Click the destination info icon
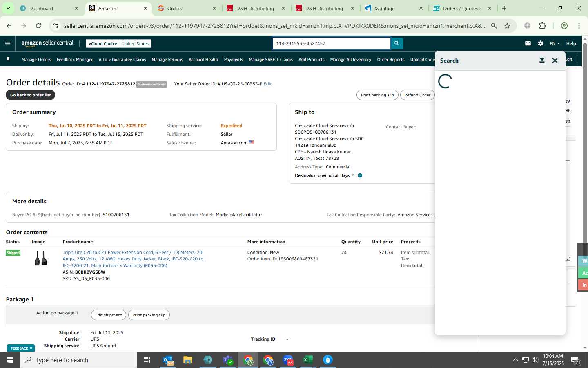The image size is (588, 368). (360, 175)
